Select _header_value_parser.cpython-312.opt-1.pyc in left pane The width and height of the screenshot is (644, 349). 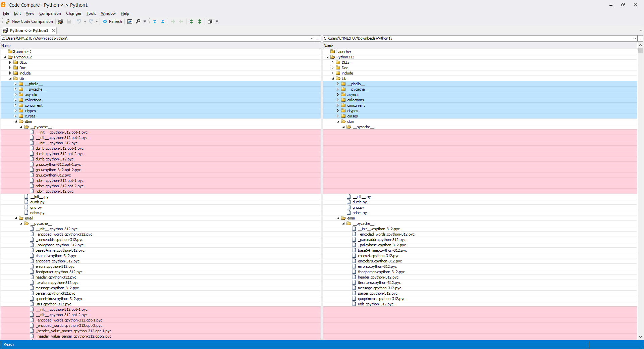point(73,331)
